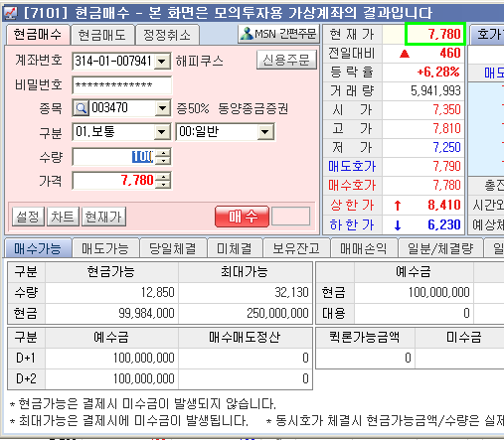Image resolution: width=504 pixels, height=440 pixels.
Task: Increase quantity with the 수량 up arrow
Action: pos(163,153)
